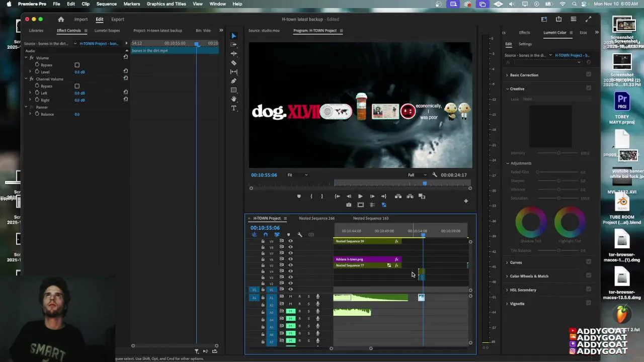Click Source: studio.mov monitor tab
The width and height of the screenshot is (644, 362).
tap(264, 31)
